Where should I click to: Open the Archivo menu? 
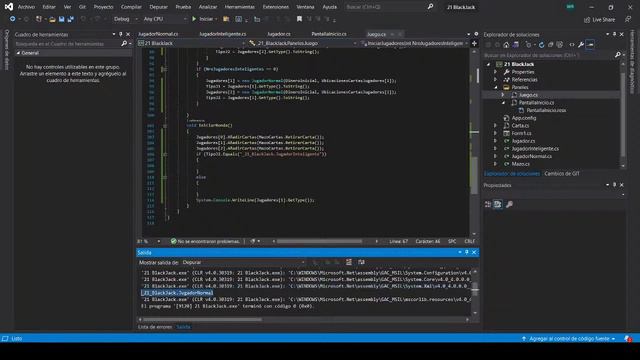pos(26,7)
